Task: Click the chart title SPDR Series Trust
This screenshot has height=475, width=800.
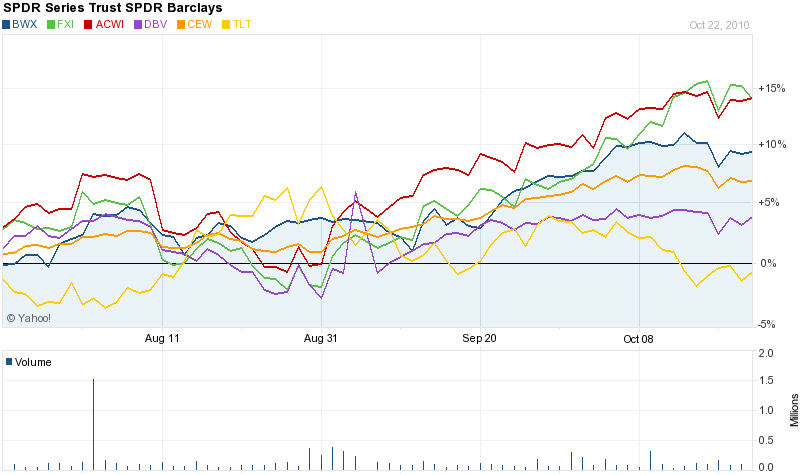Action: pos(113,8)
